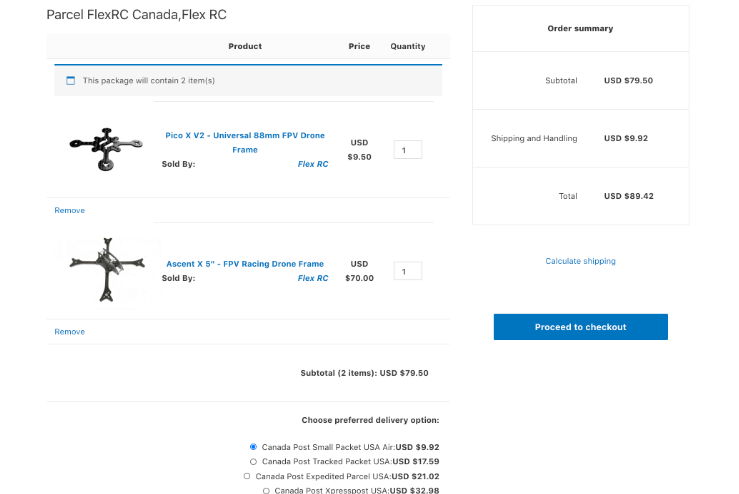Open the Ascent X 5" drone frame thumbnail
The width and height of the screenshot is (739, 494).
pyautogui.click(x=107, y=270)
